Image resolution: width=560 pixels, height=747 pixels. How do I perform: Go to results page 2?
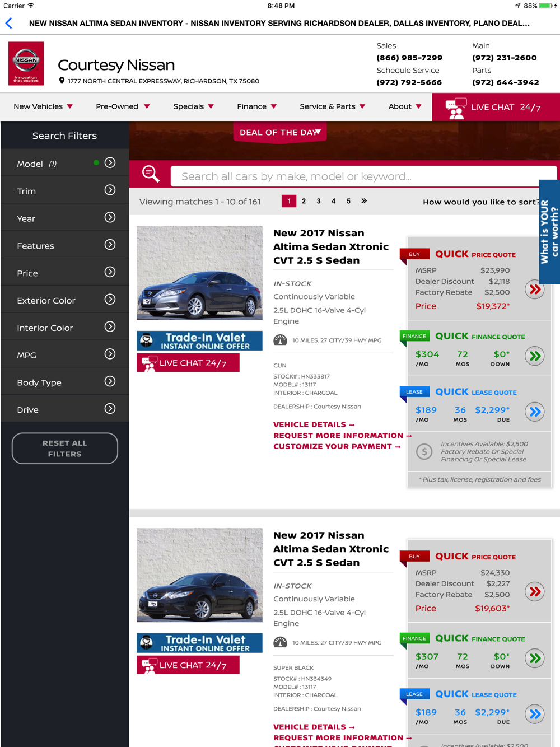click(x=304, y=200)
